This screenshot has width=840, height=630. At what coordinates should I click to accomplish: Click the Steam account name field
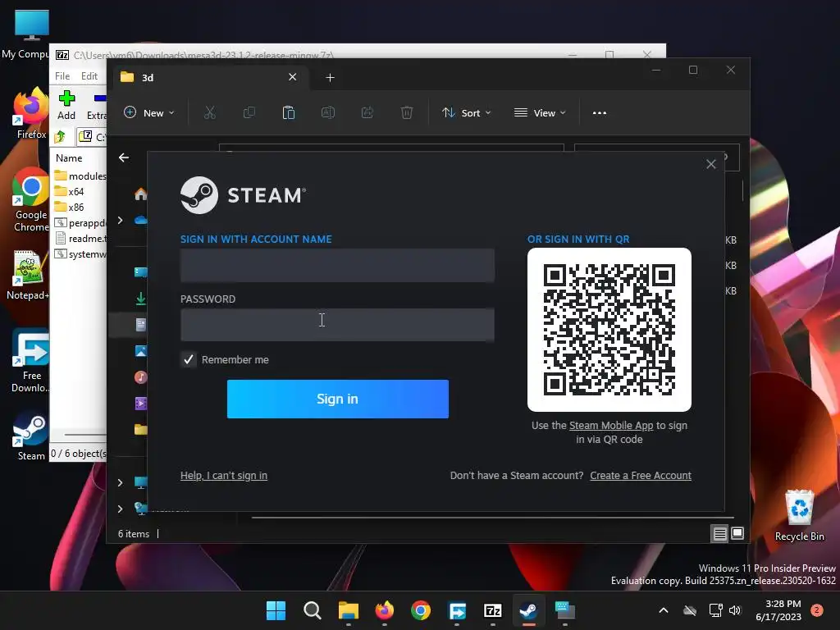337,265
